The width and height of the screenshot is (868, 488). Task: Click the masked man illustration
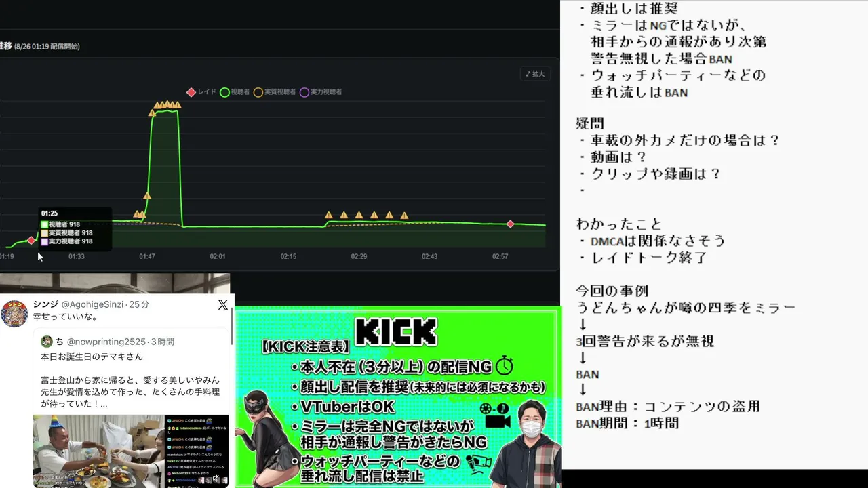click(526, 444)
